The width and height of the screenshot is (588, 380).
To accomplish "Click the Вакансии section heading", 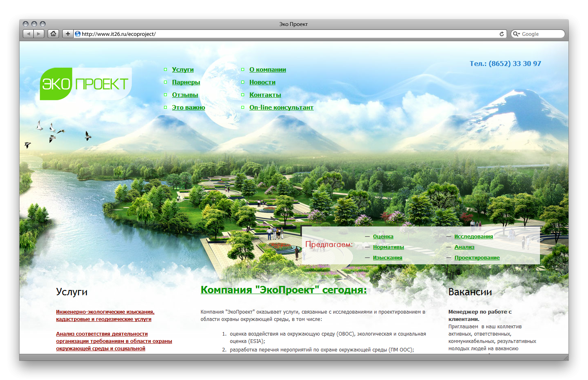I will (470, 292).
